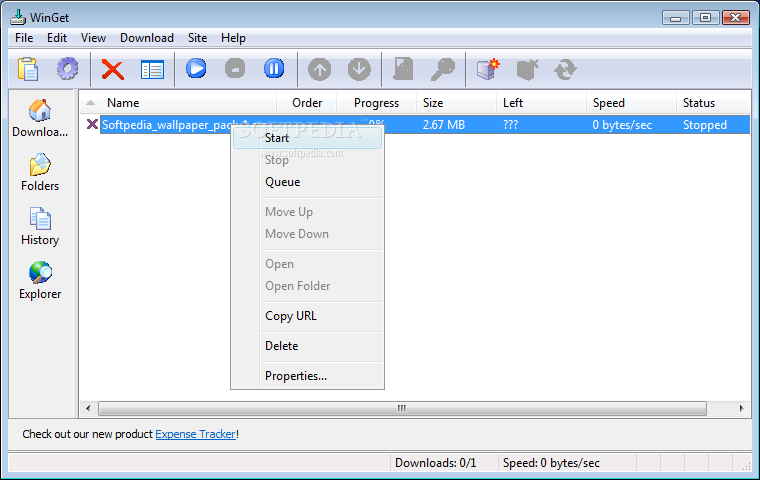Click the ??? left cell

point(510,125)
